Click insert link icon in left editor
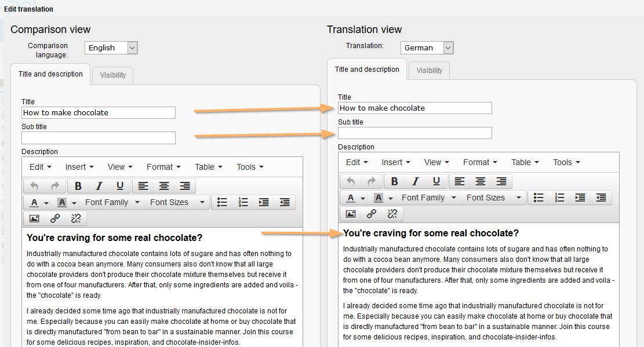Screen dimensions: 644x347 (55, 218)
